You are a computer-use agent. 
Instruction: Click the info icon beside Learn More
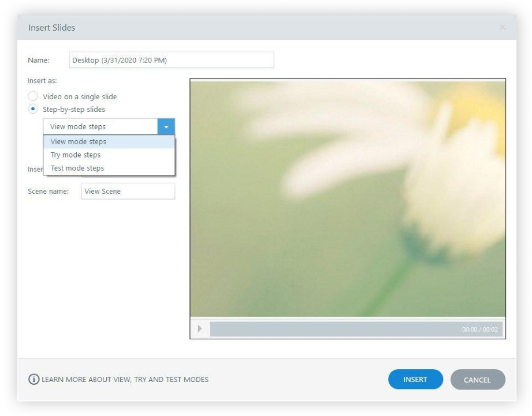click(x=34, y=379)
